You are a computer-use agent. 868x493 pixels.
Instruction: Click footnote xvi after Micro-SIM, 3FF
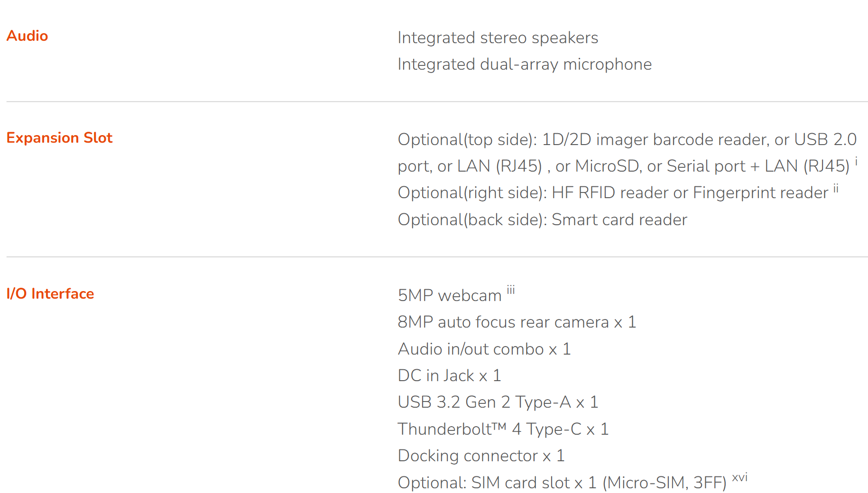coord(739,477)
